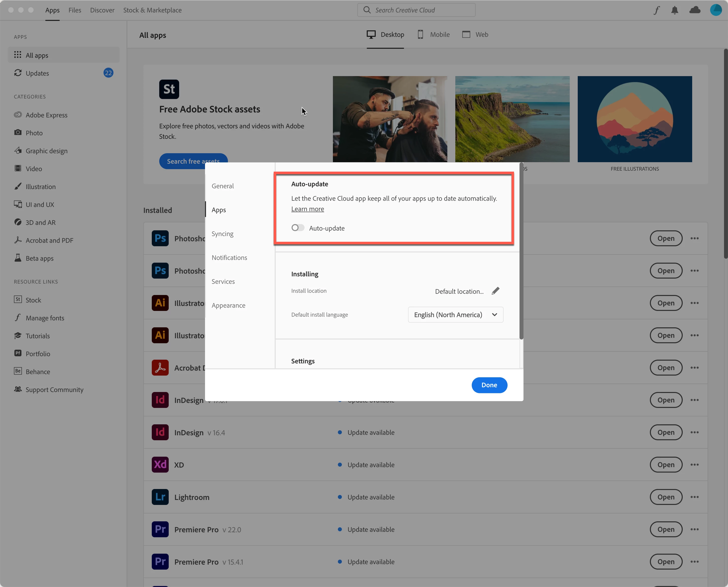
Task: Click the pencil icon to edit install location
Action: click(x=496, y=291)
